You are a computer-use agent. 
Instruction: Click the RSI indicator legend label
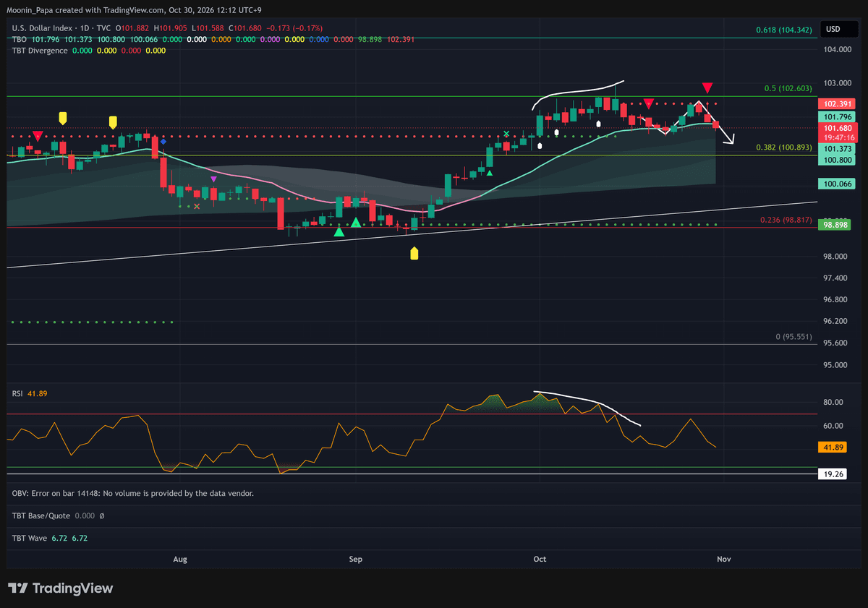[x=17, y=393]
